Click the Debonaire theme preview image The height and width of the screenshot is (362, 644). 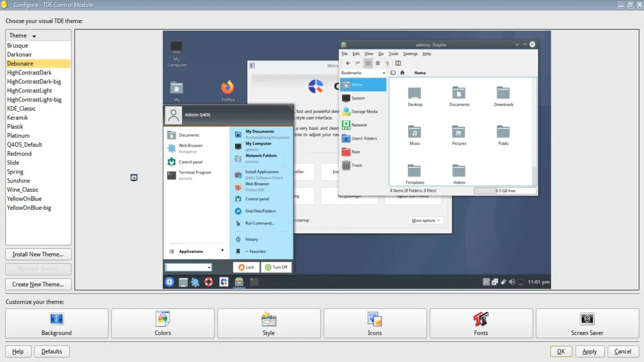357,159
